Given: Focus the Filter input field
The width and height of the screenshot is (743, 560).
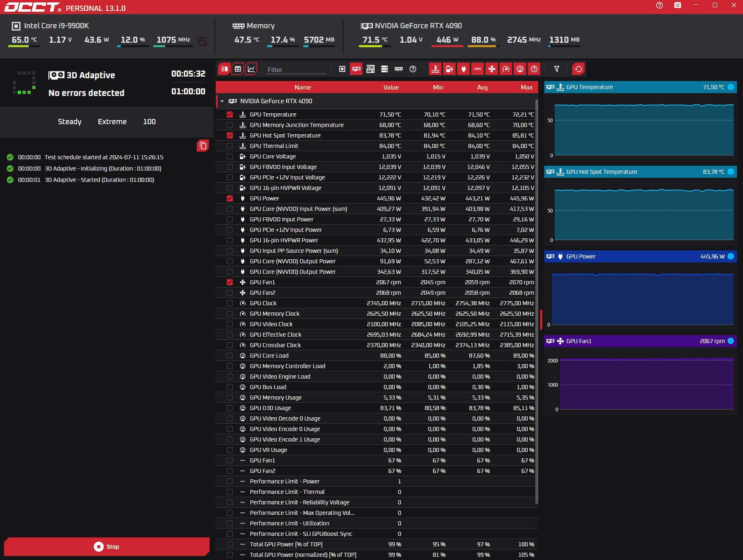Looking at the screenshot, I should (x=296, y=70).
